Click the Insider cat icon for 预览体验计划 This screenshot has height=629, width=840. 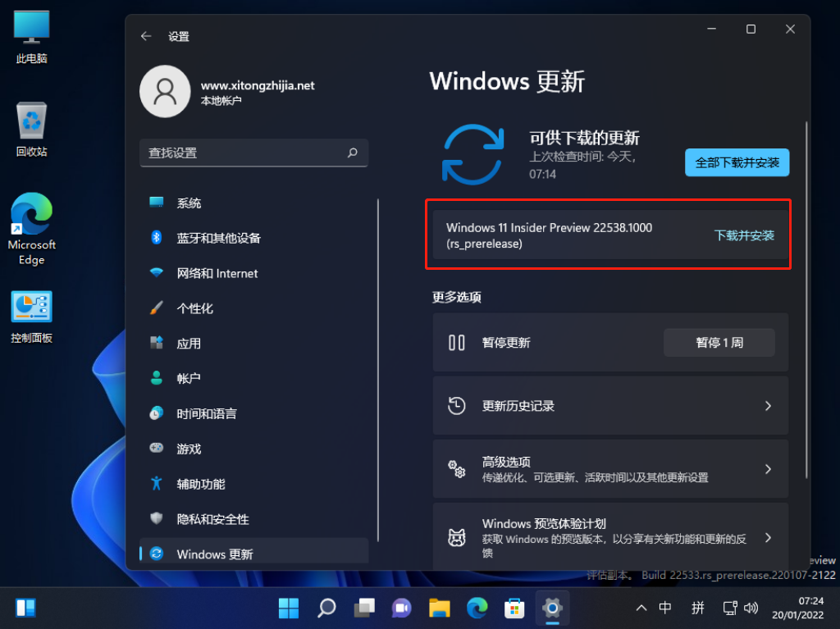[x=456, y=537]
